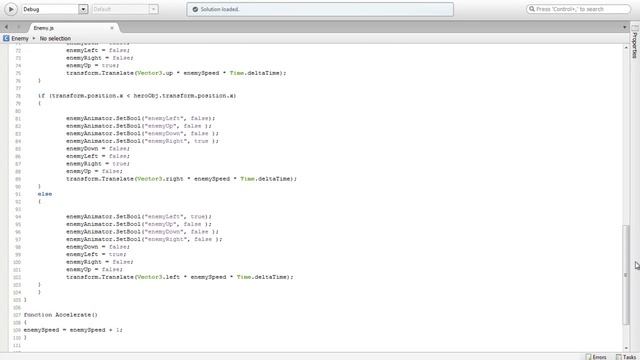Click the Enemy class icon in breadcrumb
The image size is (640, 360).
click(x=6, y=38)
